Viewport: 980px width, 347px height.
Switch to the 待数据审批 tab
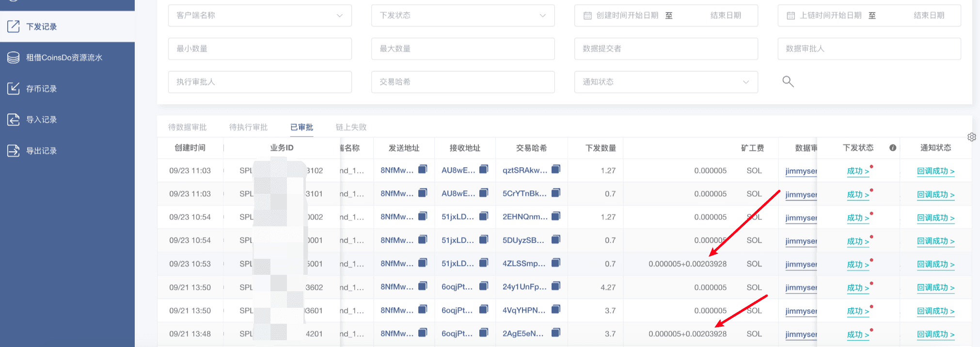(x=187, y=127)
